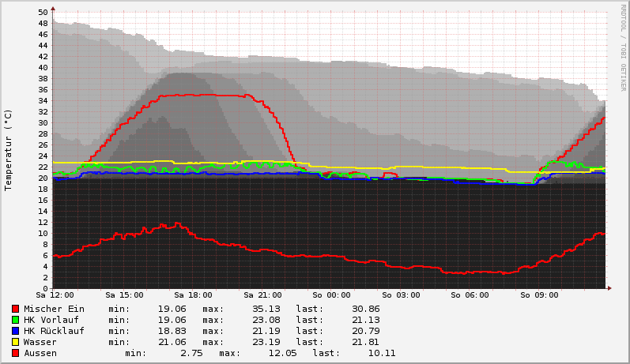Click the blue HK Rücklauf legend swatch
Image resolution: width=630 pixels, height=364 pixels.
click(15, 331)
